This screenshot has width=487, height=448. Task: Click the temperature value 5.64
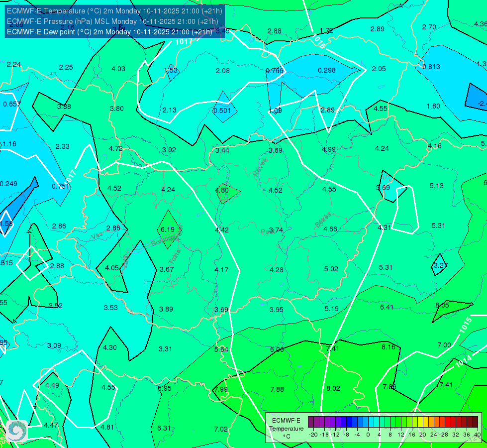pyautogui.click(x=221, y=349)
